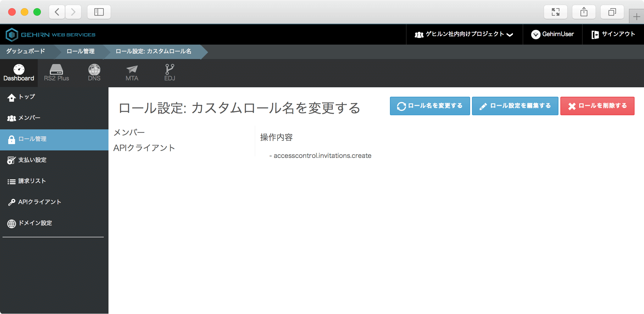Click the Safari share icon

584,12
